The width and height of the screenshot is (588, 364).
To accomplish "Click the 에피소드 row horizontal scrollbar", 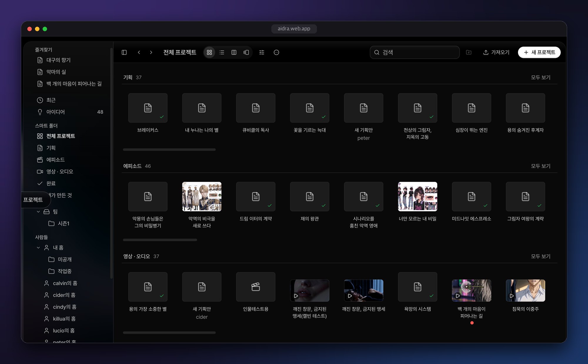I will (x=160, y=240).
